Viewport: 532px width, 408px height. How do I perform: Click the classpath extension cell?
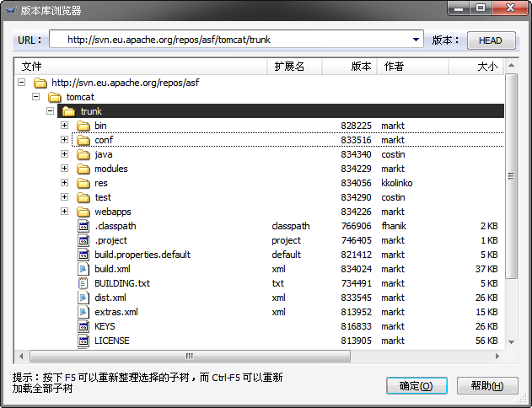point(290,226)
